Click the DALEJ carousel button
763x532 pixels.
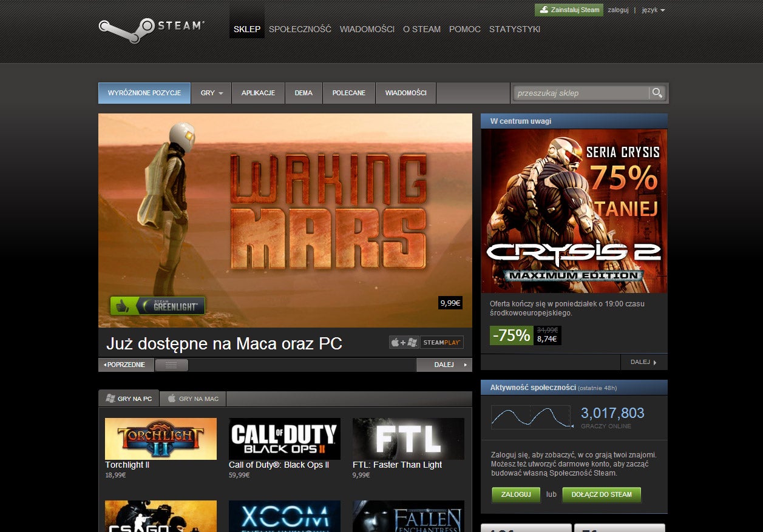pyautogui.click(x=444, y=365)
